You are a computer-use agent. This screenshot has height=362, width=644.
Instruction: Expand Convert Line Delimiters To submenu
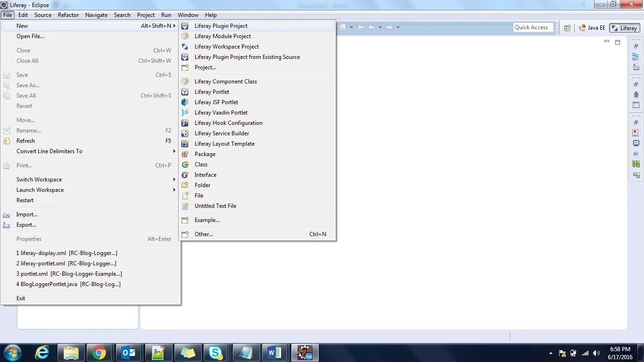(x=174, y=151)
